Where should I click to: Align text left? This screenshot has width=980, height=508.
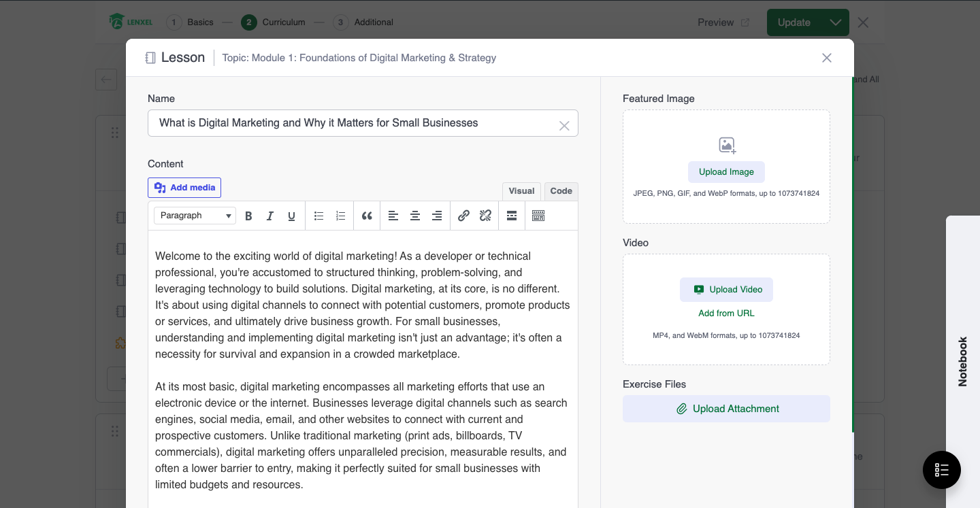click(393, 216)
